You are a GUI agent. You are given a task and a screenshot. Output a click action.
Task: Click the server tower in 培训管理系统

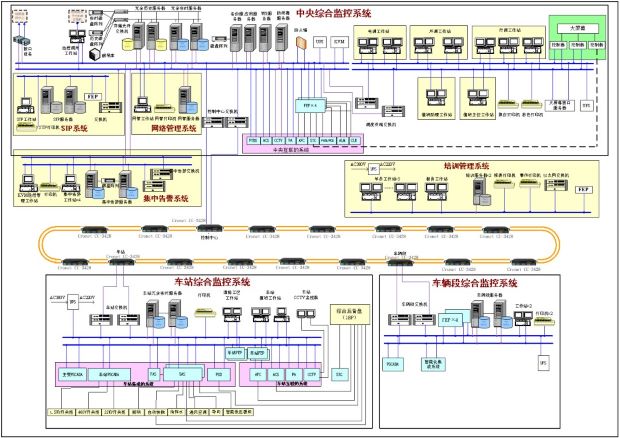click(x=481, y=192)
